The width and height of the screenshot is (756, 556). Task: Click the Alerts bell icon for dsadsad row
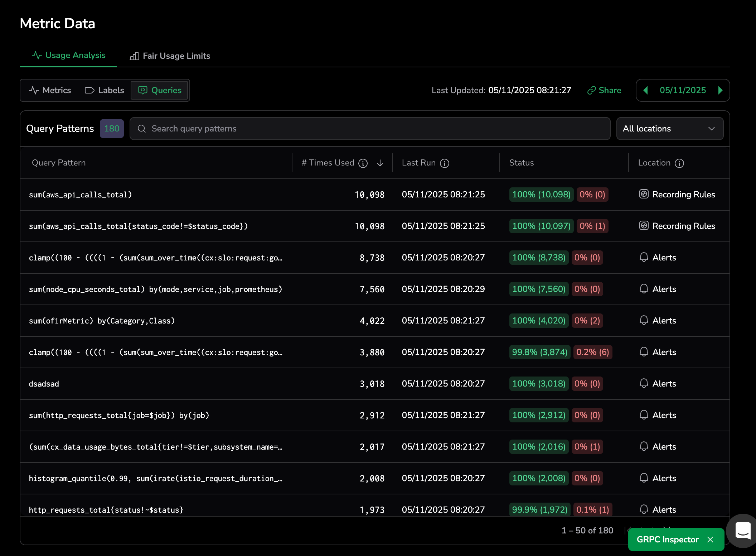point(644,383)
